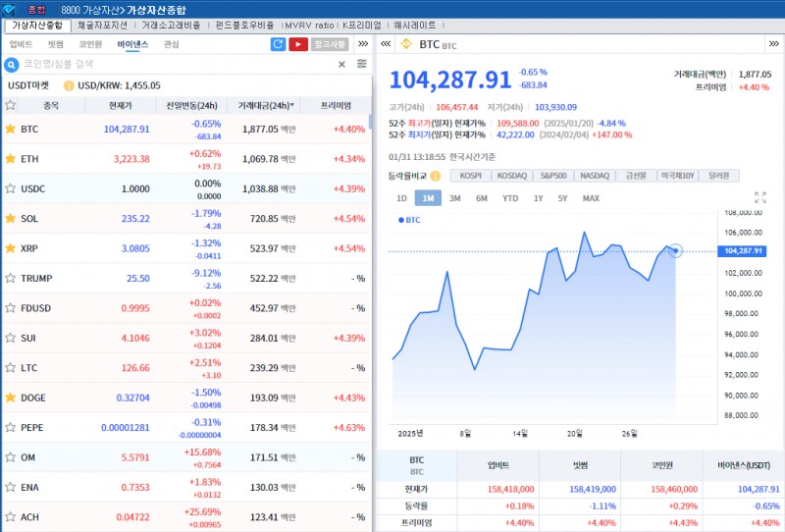The image size is (785, 532).
Task: Set chart range to 1D
Action: 401,198
